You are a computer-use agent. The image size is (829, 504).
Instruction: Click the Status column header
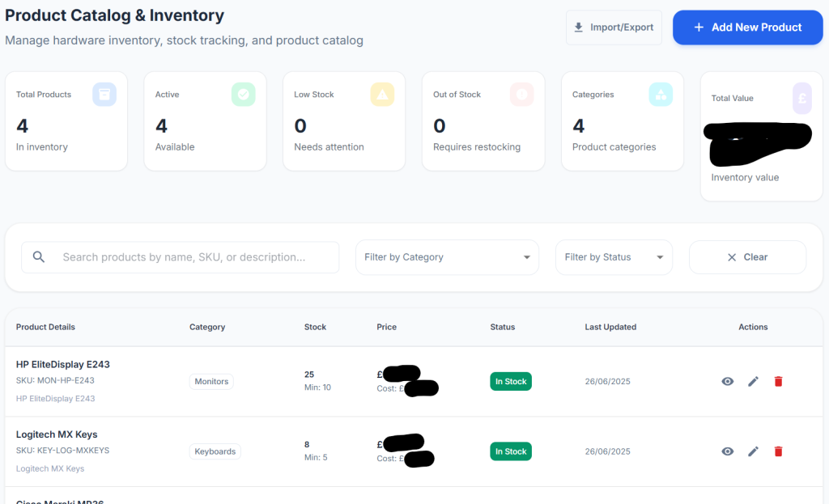click(502, 327)
